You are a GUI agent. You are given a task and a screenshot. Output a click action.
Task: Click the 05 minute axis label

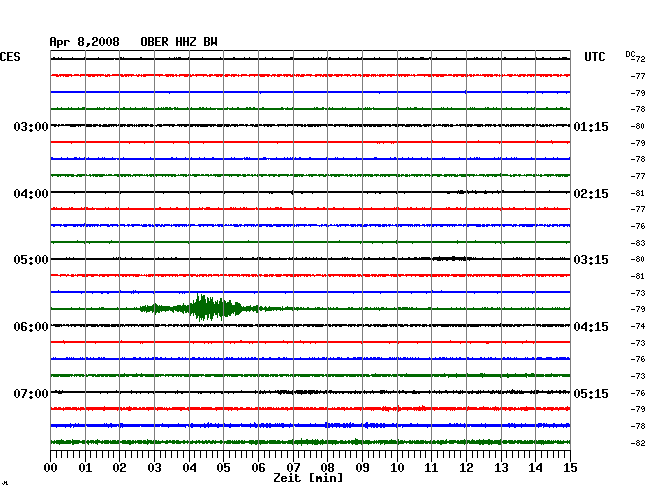click(223, 468)
